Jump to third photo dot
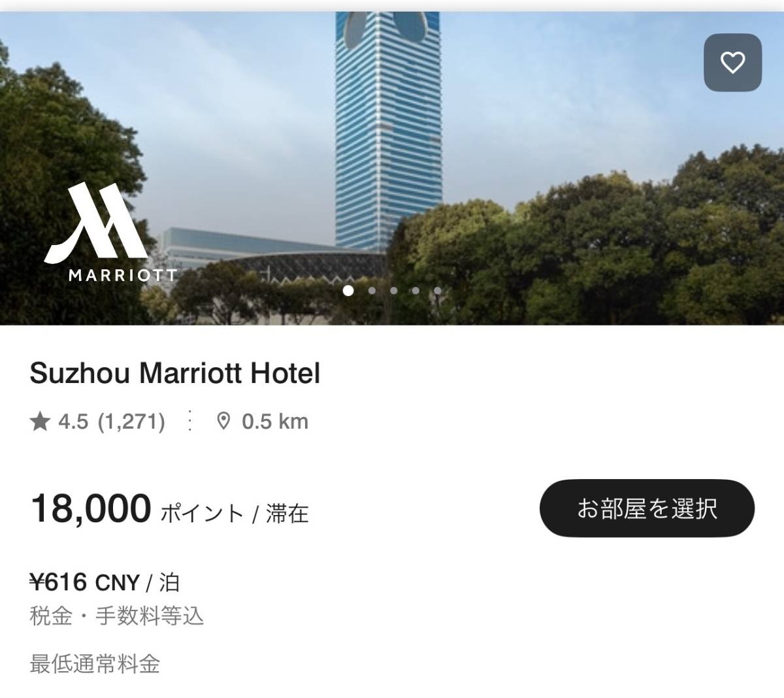The height and width of the screenshot is (698, 784). (393, 290)
